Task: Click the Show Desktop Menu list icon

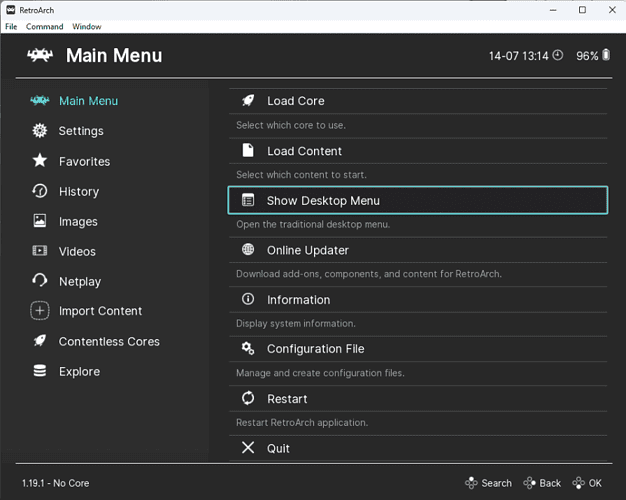Action: (248, 200)
